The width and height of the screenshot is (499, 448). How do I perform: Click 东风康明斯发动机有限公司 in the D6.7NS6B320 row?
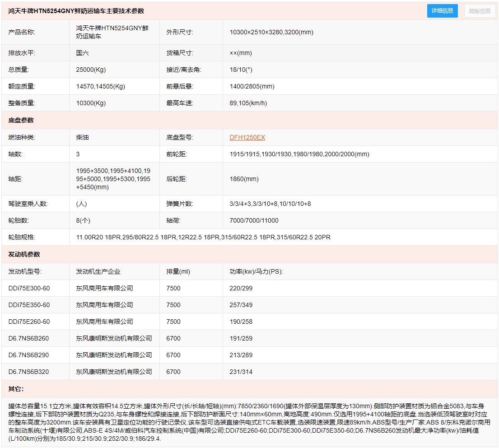(x=114, y=372)
